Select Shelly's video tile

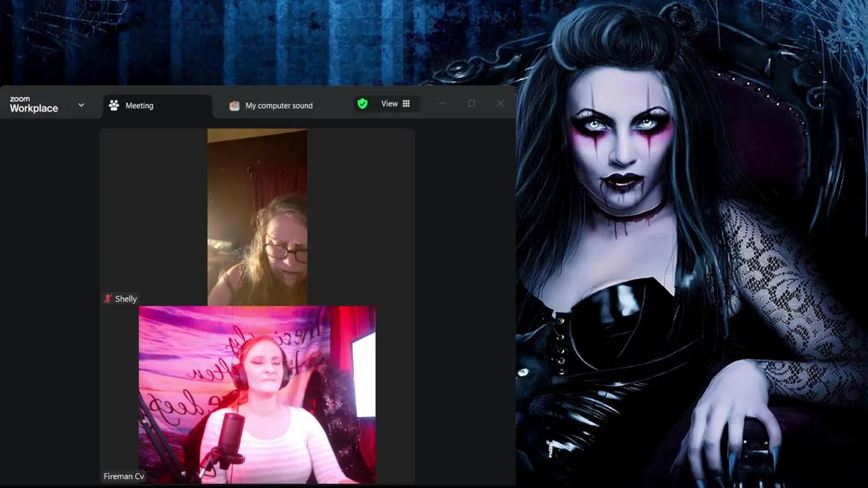257,217
